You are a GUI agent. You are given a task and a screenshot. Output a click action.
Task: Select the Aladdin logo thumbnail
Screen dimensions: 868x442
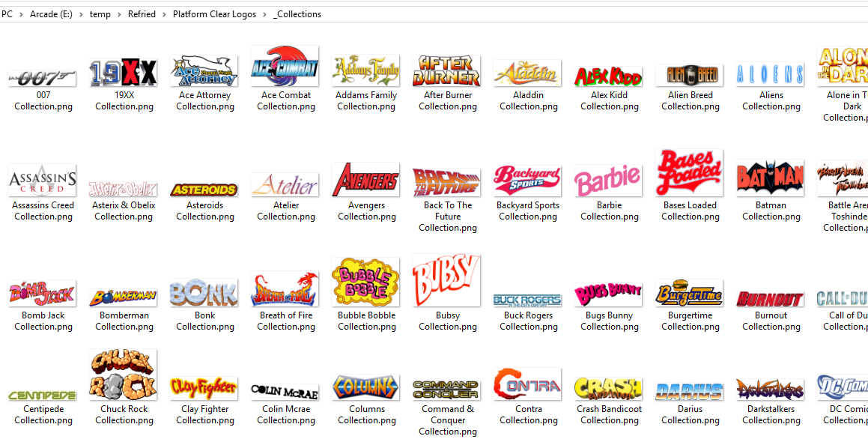point(527,73)
